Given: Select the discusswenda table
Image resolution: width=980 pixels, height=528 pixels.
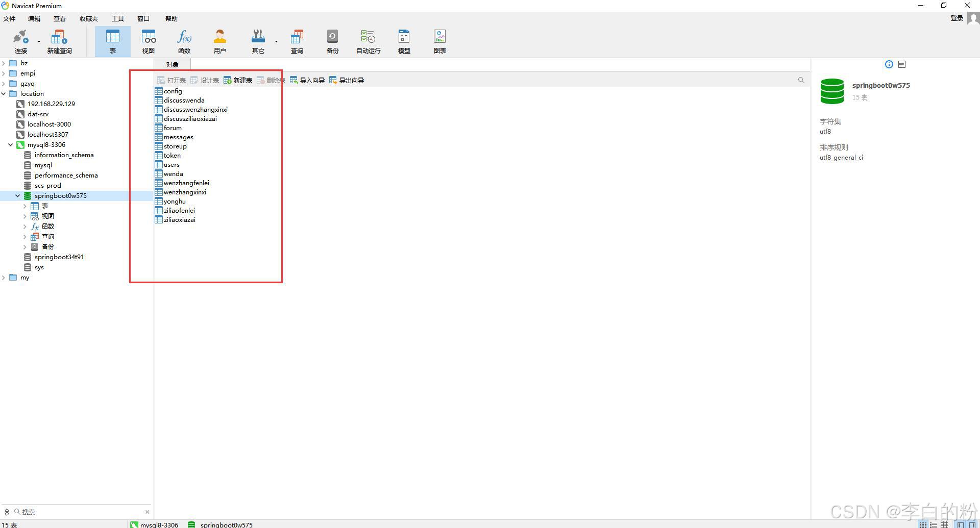Looking at the screenshot, I should tap(180, 100).
